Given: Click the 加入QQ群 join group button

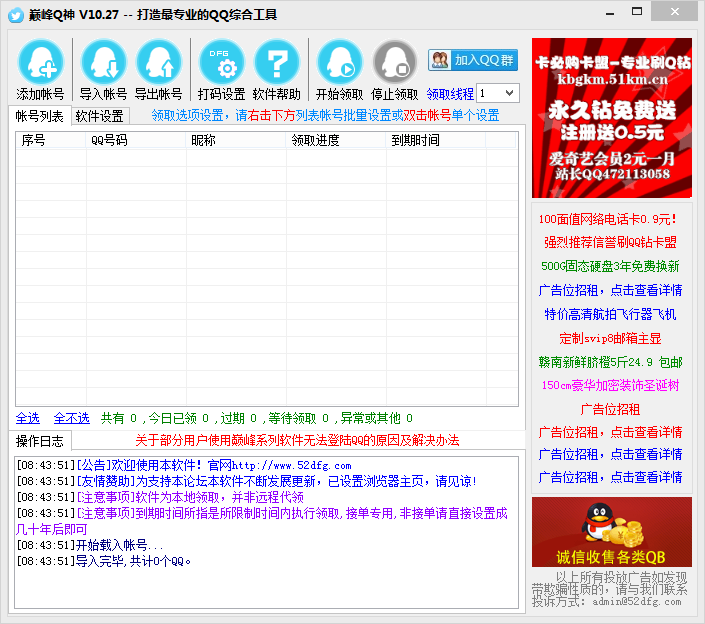Looking at the screenshot, I should (x=473, y=60).
